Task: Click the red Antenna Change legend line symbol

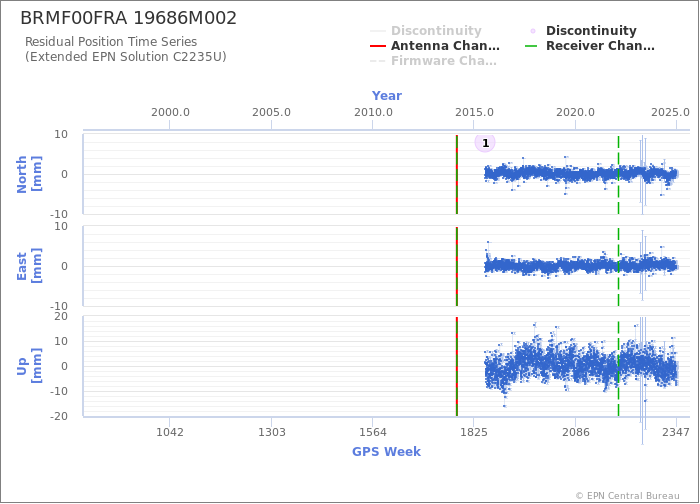Action: click(378, 46)
